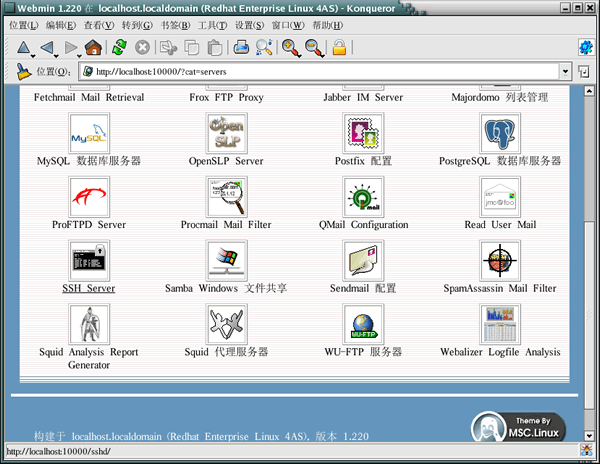Image resolution: width=600 pixels, height=464 pixels.
Task: Expand the Up button history arrow
Action: click(33, 56)
